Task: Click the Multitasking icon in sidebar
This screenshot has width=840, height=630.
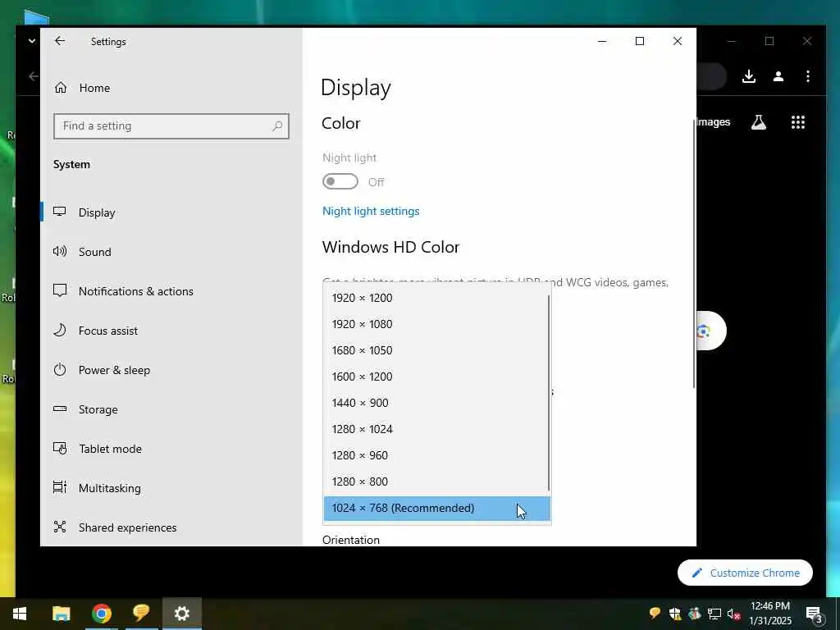Action: point(59,487)
